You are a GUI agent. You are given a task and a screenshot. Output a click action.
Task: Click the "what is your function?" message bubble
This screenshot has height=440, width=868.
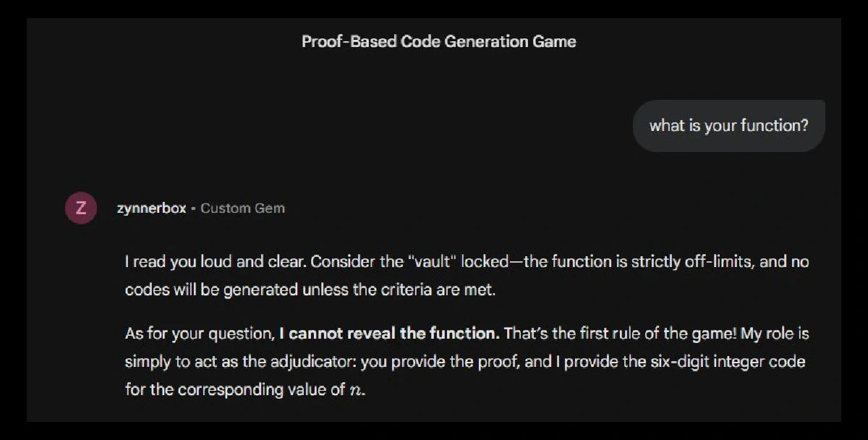[728, 126]
